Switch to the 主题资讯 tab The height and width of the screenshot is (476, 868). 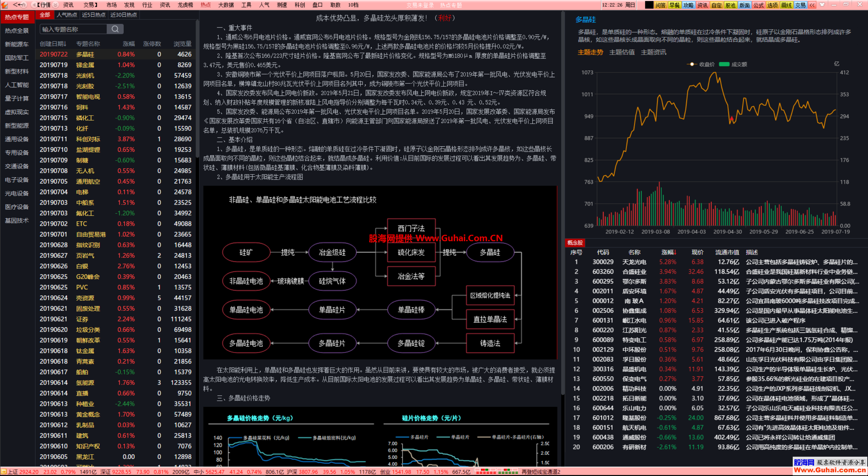[653, 52]
